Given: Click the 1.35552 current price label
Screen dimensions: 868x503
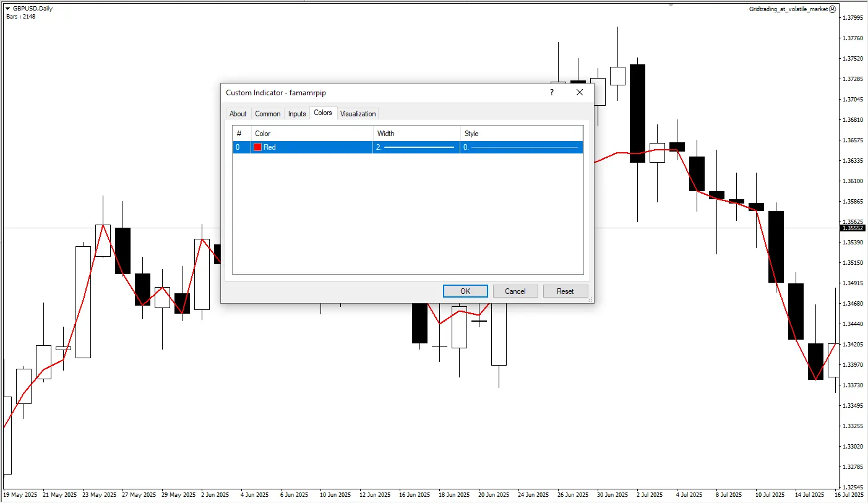Looking at the screenshot, I should pos(853,228).
